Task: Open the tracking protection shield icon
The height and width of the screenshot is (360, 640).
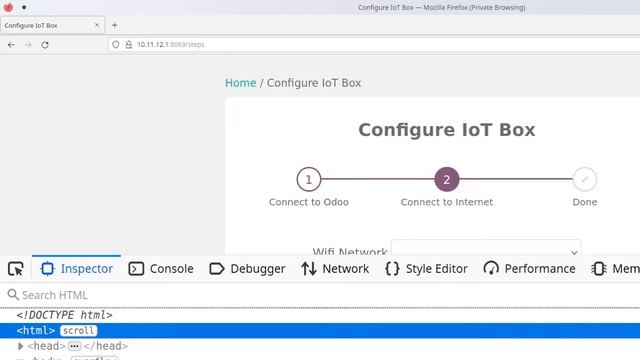Action: pyautogui.click(x=116, y=44)
